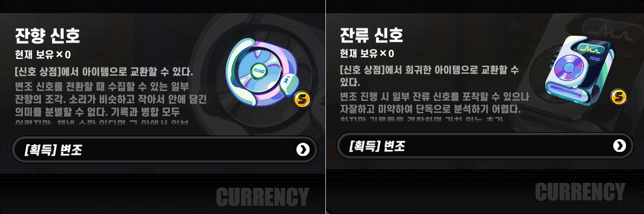
Task: Click 현재 보유×0 count under 잔향 신호
Action: [43, 55]
